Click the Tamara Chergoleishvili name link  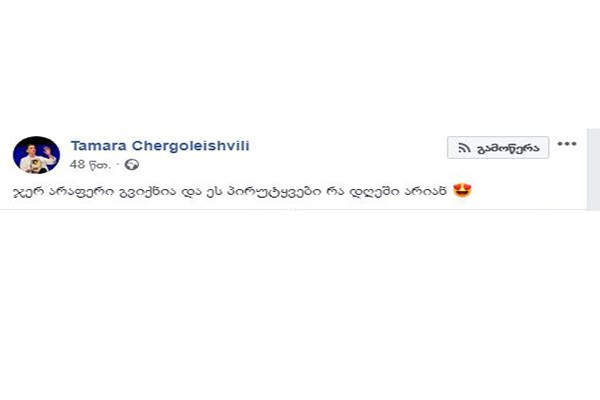click(x=160, y=146)
